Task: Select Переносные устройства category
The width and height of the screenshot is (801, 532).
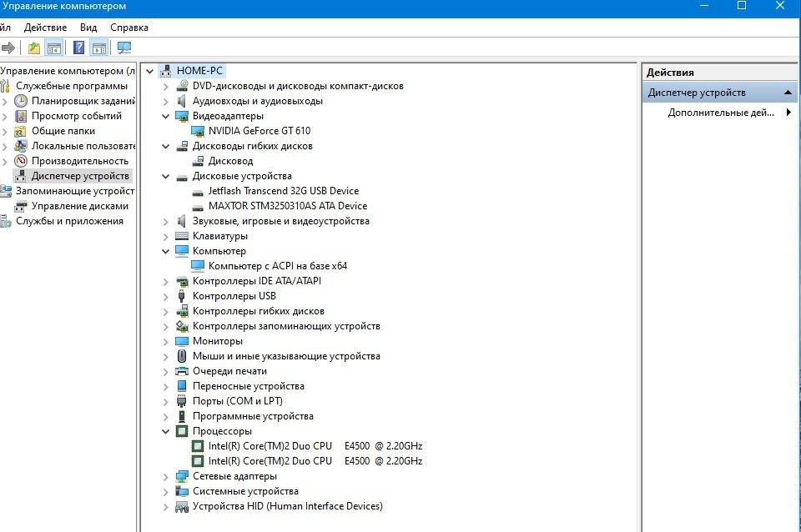Action: click(x=249, y=386)
